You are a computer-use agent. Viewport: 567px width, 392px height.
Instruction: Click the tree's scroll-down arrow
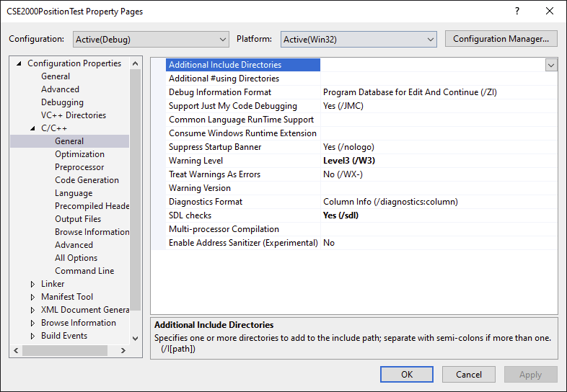click(136, 337)
